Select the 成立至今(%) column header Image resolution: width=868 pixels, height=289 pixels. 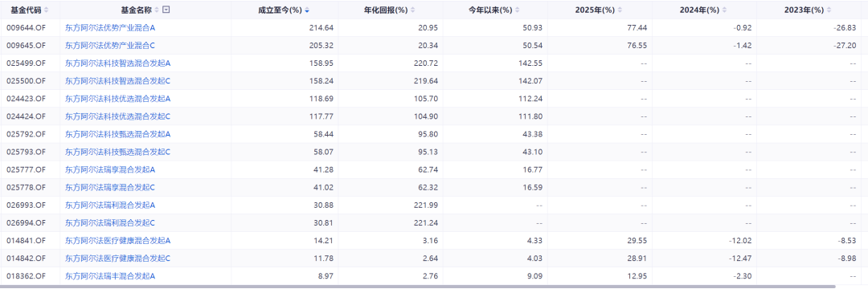(x=285, y=10)
